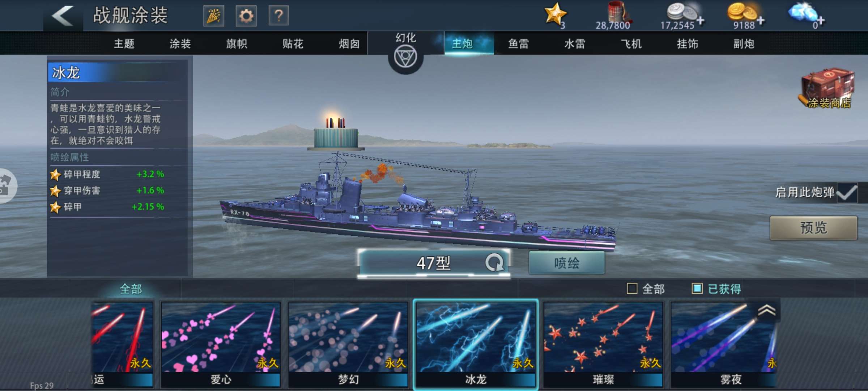The width and height of the screenshot is (868, 391).
Task: Click the 喷绘 button
Action: click(567, 263)
